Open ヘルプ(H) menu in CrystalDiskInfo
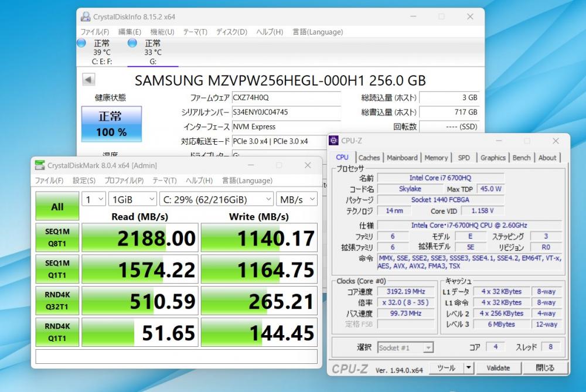Image resolution: width=586 pixels, height=392 pixels. pyautogui.click(x=270, y=32)
